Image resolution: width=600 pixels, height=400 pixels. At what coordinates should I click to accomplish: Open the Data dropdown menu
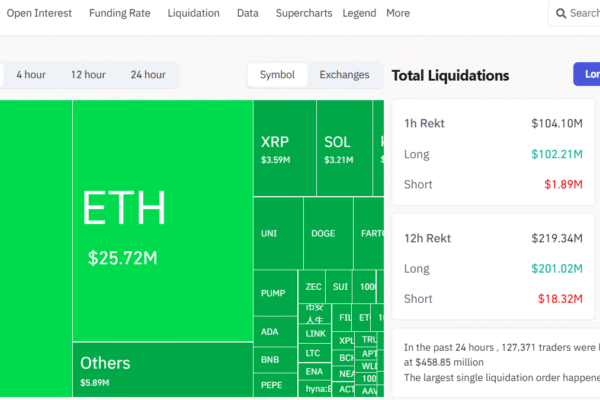click(x=247, y=13)
